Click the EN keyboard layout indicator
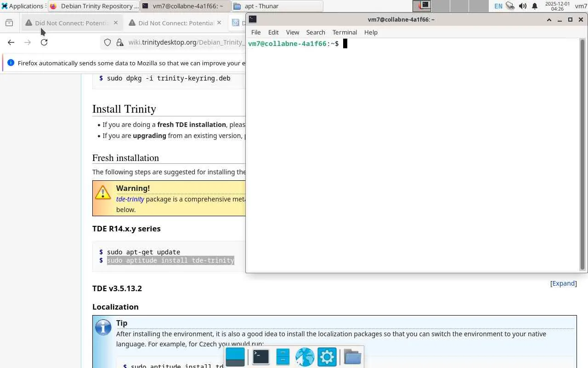 point(498,6)
